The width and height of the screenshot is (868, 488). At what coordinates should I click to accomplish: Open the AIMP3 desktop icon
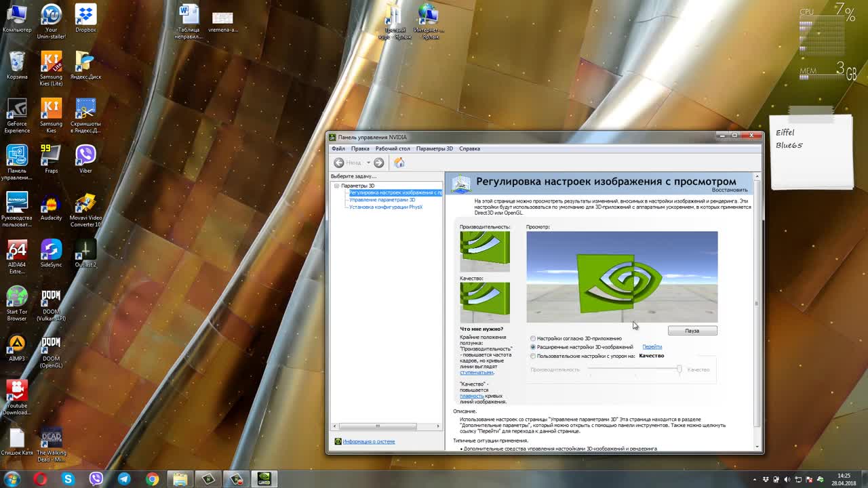coord(17,348)
